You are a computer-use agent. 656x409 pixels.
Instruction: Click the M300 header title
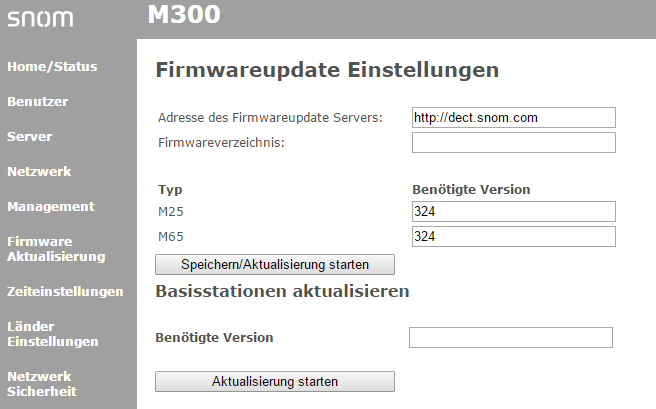pos(184,15)
